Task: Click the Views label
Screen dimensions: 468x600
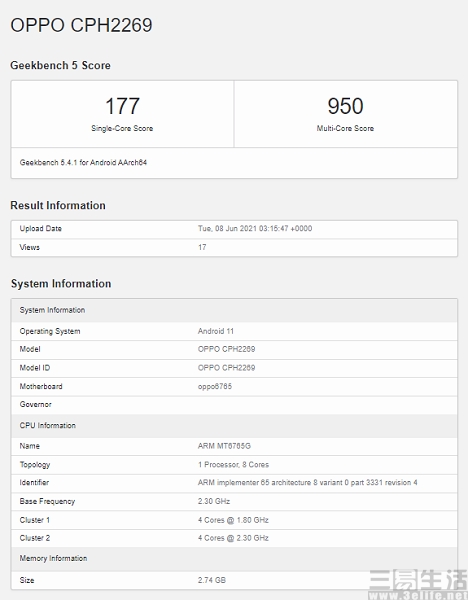Action: pos(29,247)
